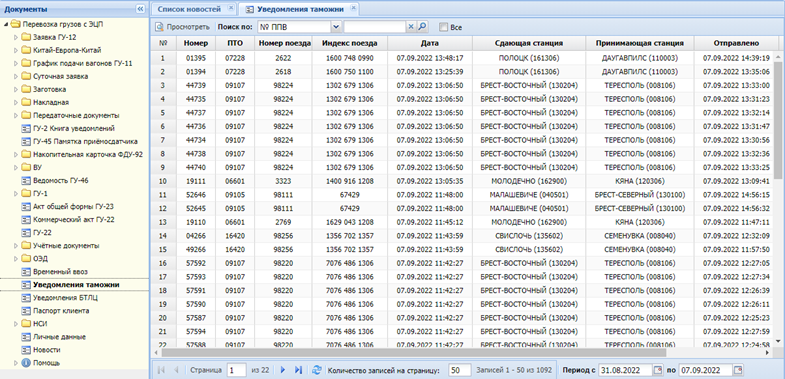
Task: Close the Список новостей tab
Action: [x=230, y=8]
